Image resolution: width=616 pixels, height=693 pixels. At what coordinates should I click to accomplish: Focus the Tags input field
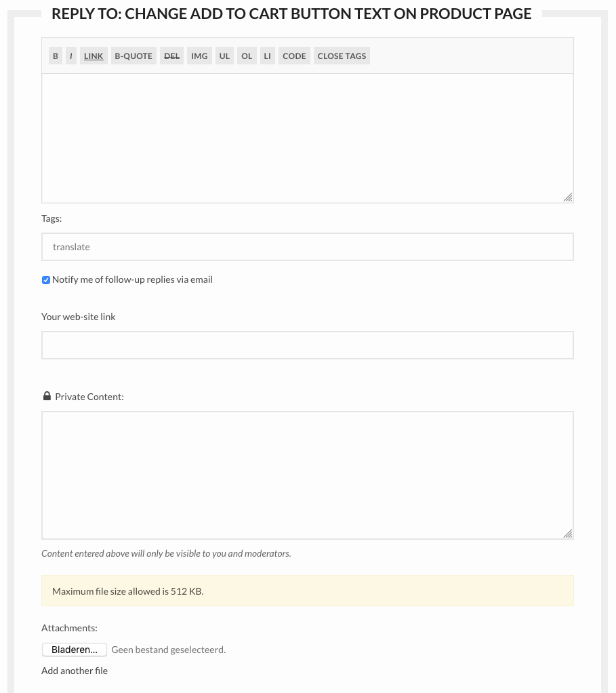[307, 247]
